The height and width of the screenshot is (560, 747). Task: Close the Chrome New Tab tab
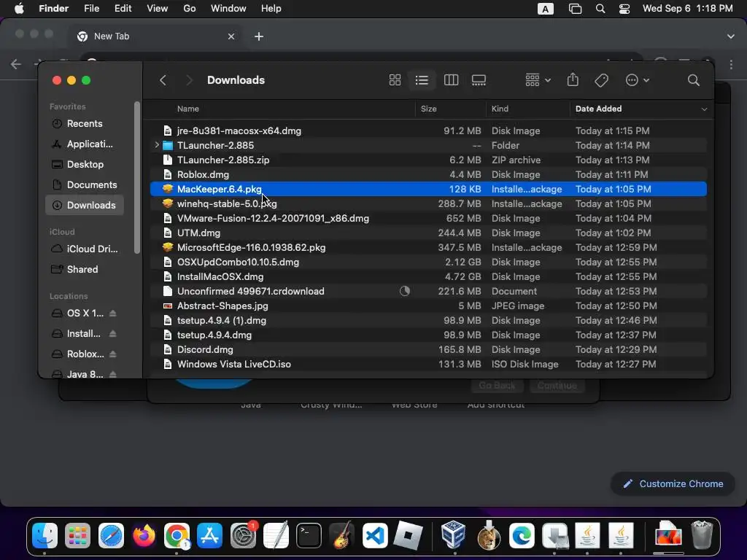point(231,36)
